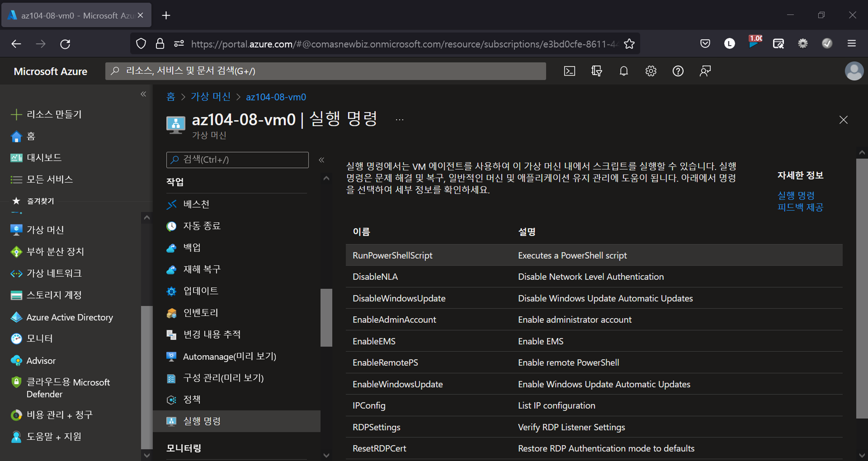The width and height of the screenshot is (868, 461).
Task: Select DisableNLA command row
Action: (x=594, y=277)
